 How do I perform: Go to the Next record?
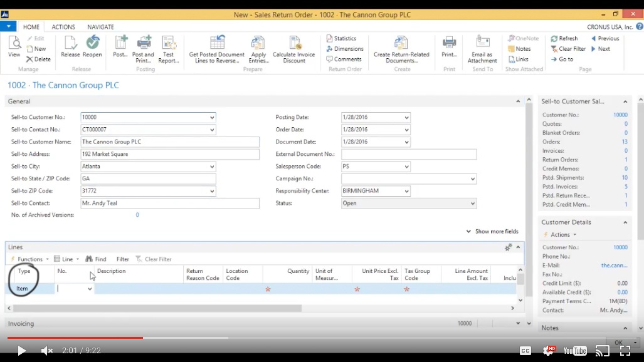(601, 49)
